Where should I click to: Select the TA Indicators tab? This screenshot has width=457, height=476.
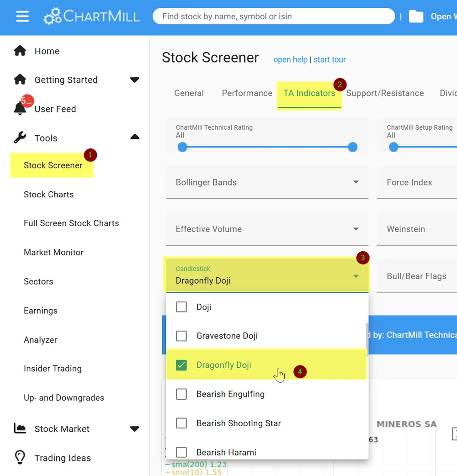pyautogui.click(x=309, y=93)
